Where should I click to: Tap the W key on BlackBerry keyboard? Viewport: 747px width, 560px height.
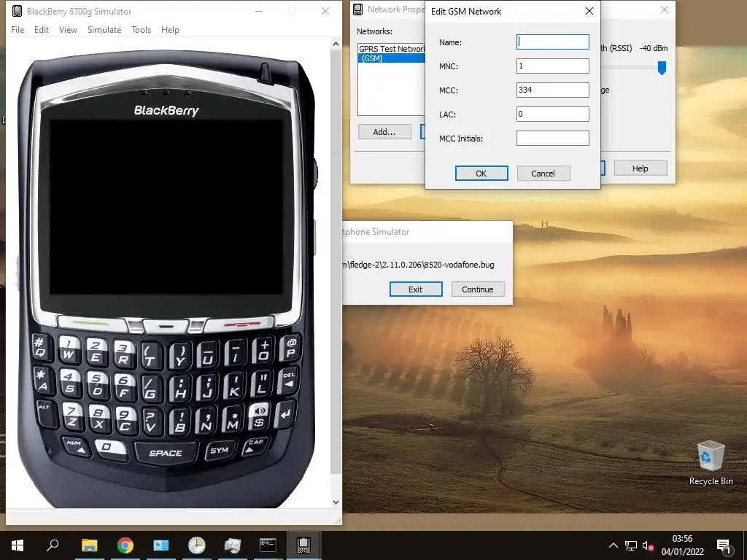69,349
